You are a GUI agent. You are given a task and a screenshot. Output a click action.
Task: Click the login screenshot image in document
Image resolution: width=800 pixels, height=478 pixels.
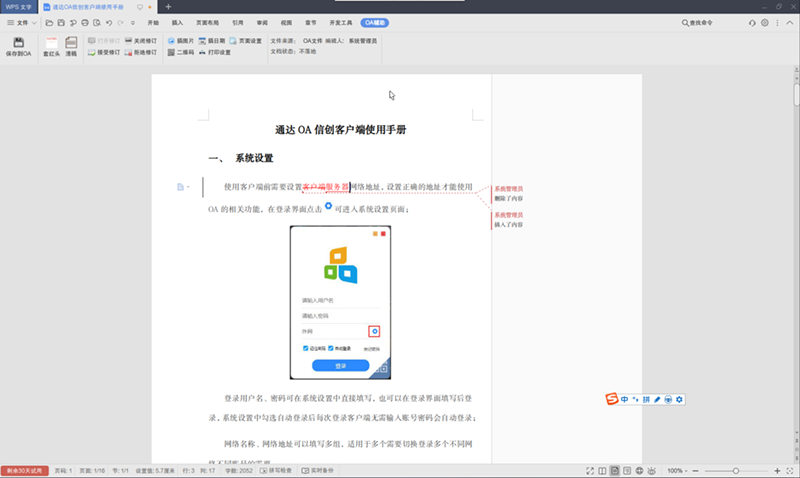[x=340, y=303]
